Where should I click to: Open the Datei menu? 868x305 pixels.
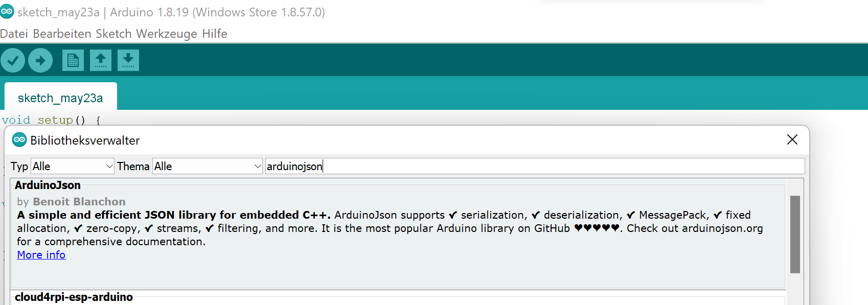(14, 34)
